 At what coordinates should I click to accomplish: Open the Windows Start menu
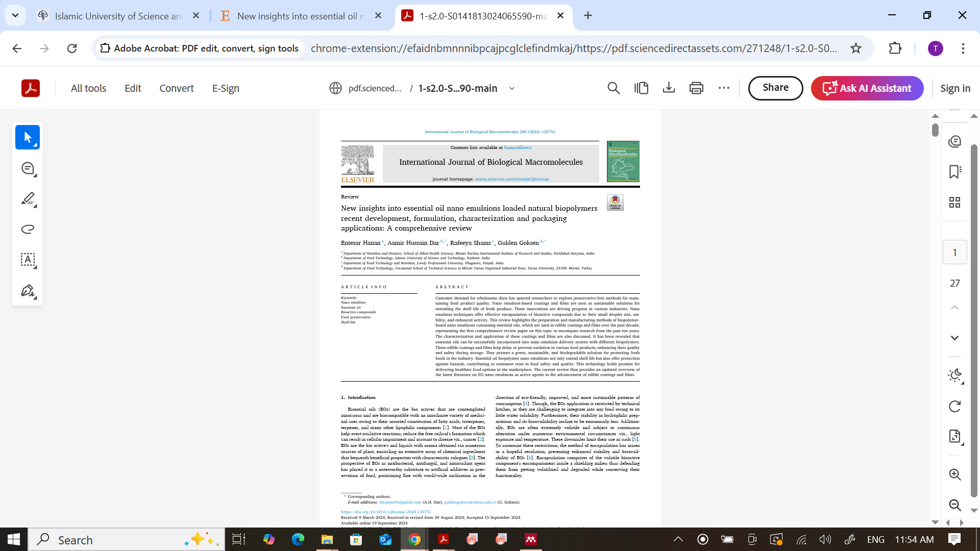coord(14,540)
